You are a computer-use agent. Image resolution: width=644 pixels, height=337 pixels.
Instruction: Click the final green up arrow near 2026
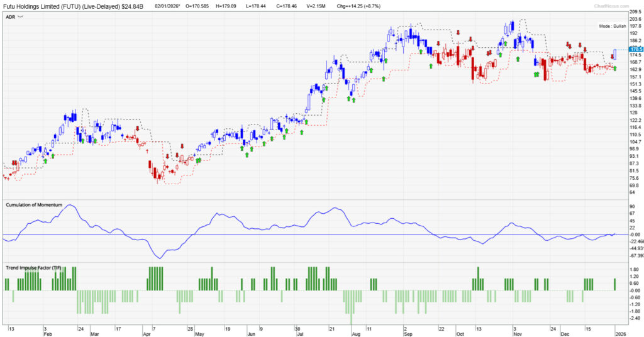click(x=614, y=68)
